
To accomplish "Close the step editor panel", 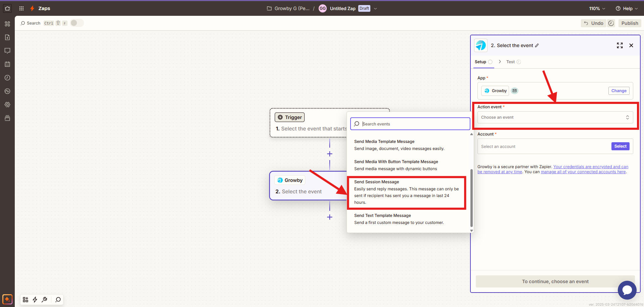I will (x=631, y=45).
